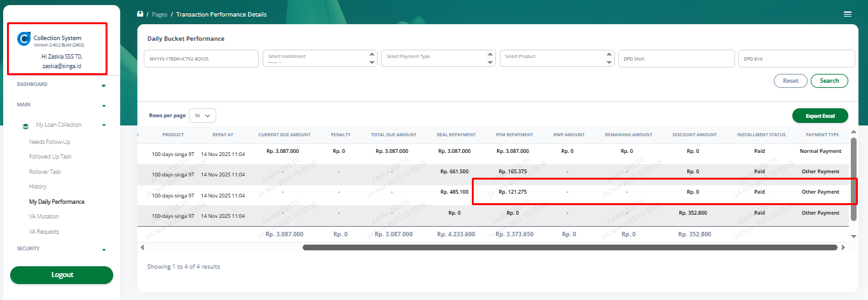This screenshot has height=300, width=868.
Task: Open the Rollover Task menu item
Action: tap(45, 171)
